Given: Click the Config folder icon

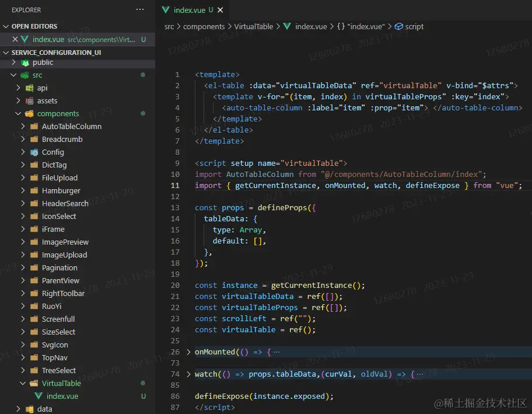Looking at the screenshot, I should click(x=34, y=152).
